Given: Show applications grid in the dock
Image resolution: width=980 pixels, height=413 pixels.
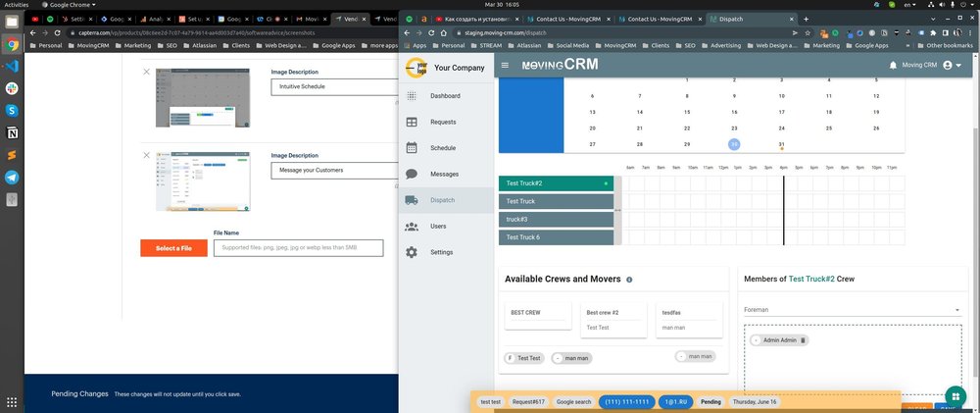Looking at the screenshot, I should [12, 402].
